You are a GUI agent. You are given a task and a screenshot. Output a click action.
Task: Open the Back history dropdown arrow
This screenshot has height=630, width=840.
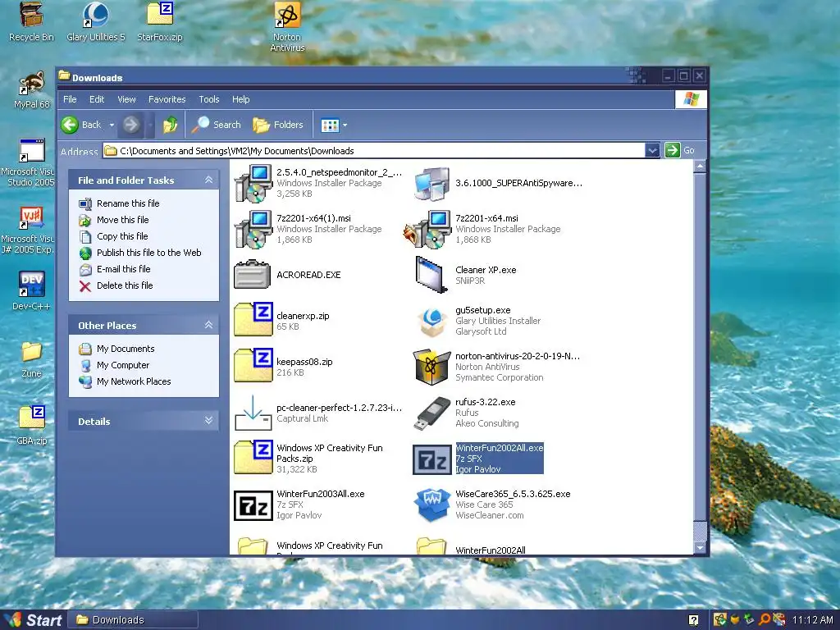tap(112, 126)
